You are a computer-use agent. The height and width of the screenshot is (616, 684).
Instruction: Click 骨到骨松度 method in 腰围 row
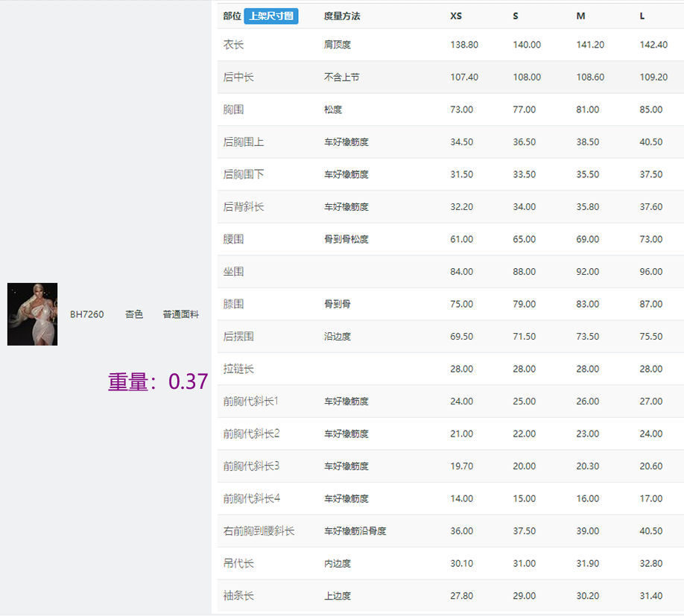tap(346, 239)
